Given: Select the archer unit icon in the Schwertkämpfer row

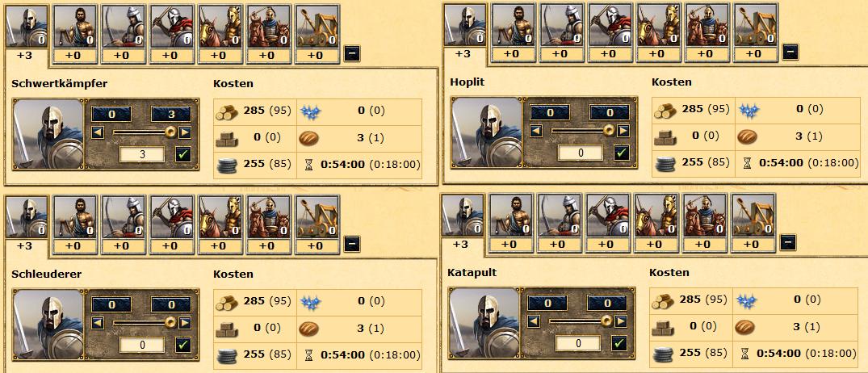Looking at the screenshot, I should point(124,26).
